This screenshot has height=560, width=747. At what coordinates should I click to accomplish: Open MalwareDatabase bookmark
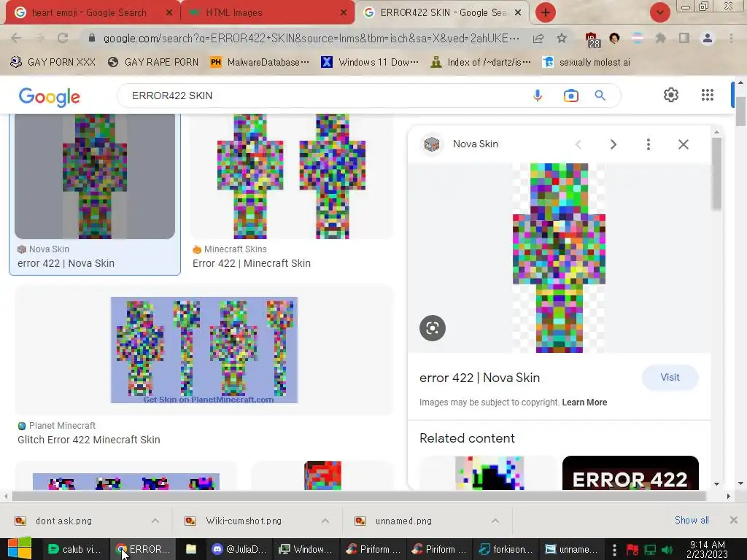click(x=260, y=63)
